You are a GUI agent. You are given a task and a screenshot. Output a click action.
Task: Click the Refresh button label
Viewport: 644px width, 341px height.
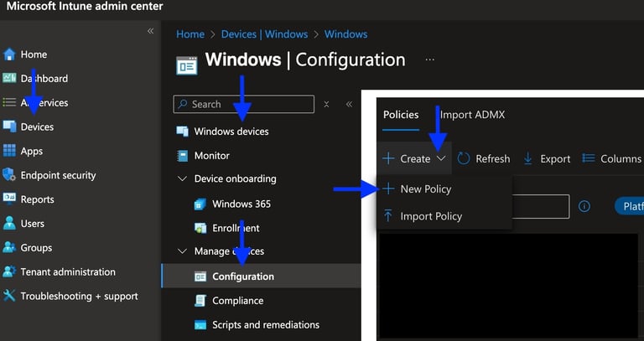(493, 159)
